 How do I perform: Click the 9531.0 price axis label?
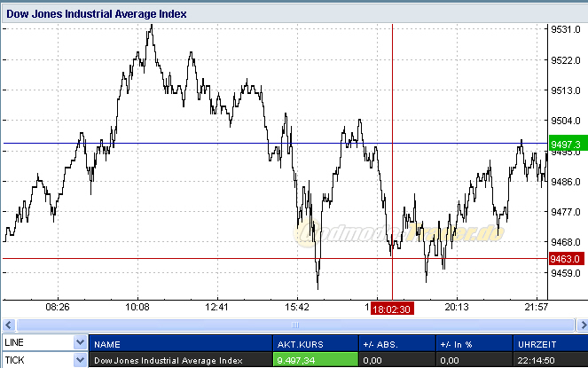(566, 29)
